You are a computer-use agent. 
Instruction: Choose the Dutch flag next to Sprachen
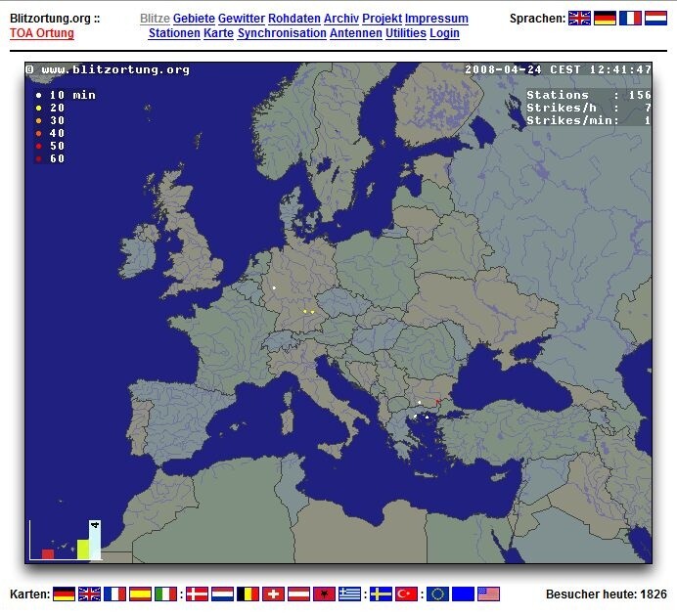pyautogui.click(x=655, y=19)
